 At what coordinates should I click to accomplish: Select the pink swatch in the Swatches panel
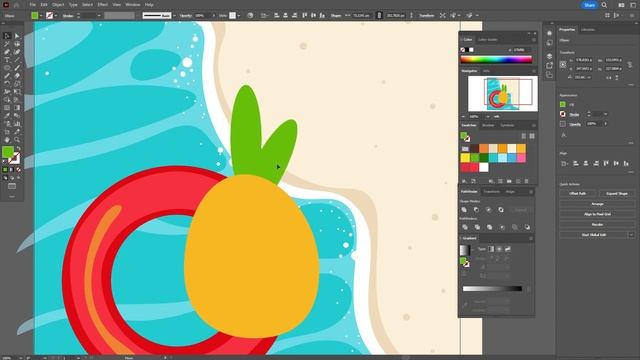tap(521, 158)
